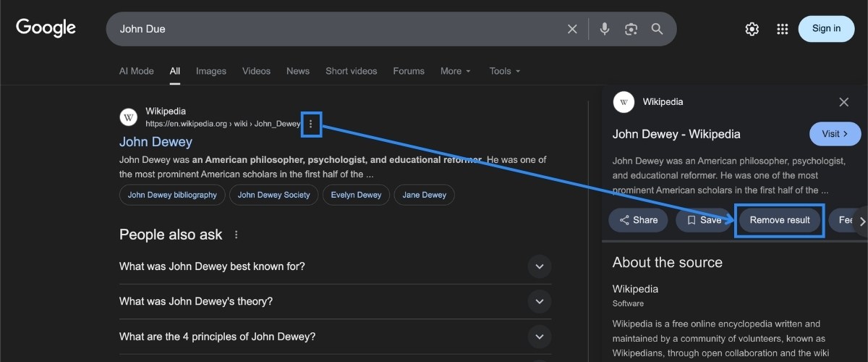Expand the More dropdown
This screenshot has height=362, width=868.
coord(456,71)
